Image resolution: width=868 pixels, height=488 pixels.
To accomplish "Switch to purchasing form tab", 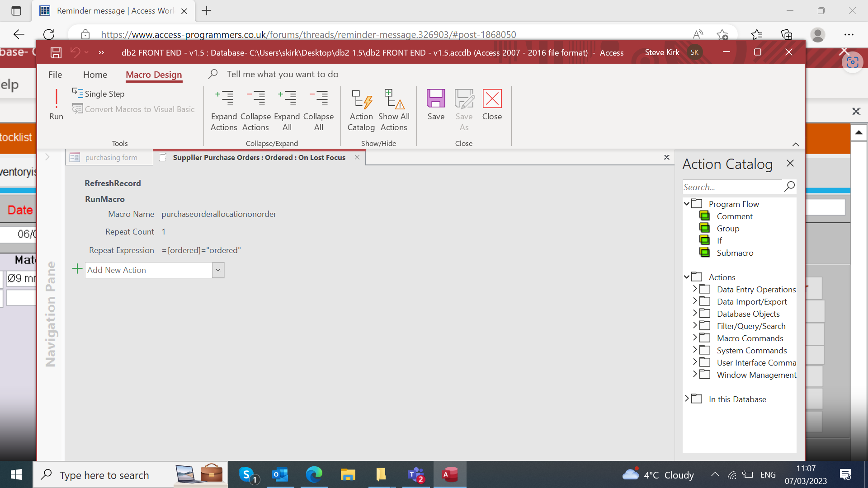I will (x=111, y=157).
